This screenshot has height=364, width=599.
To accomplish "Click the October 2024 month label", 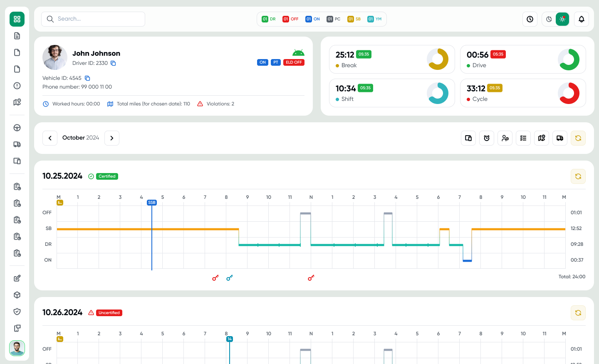I will coord(81,138).
